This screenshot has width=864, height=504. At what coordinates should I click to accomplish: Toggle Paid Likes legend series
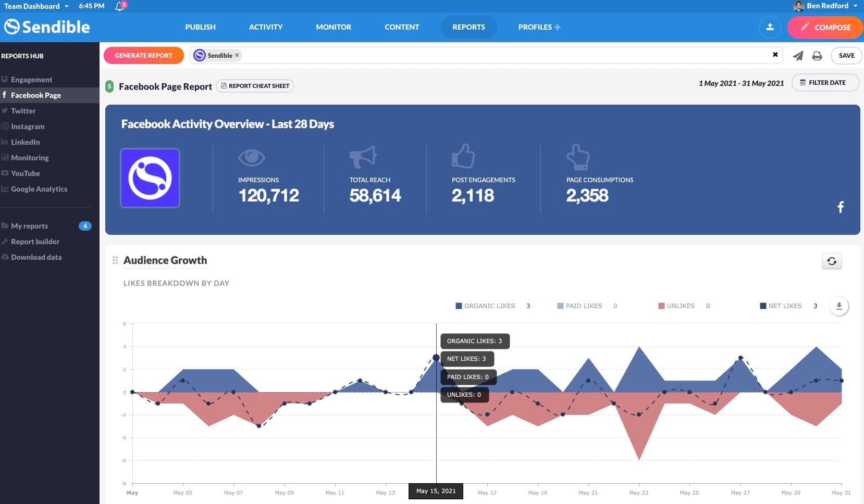point(579,306)
